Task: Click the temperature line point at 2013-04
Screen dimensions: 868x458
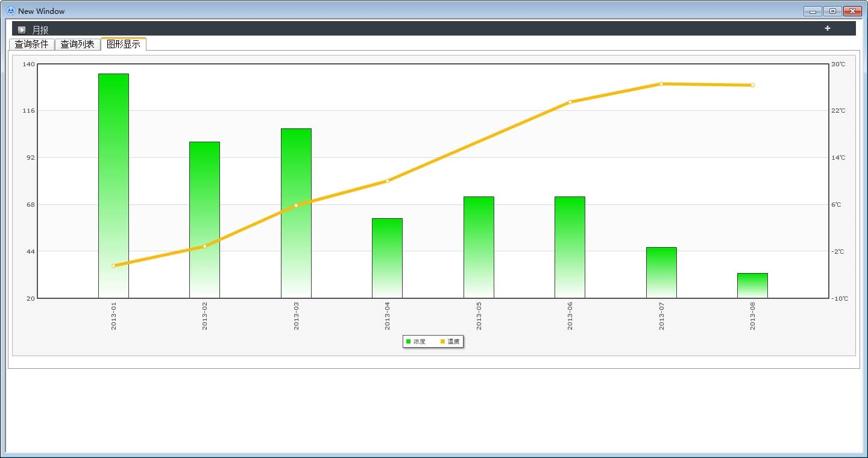Action: pos(387,181)
